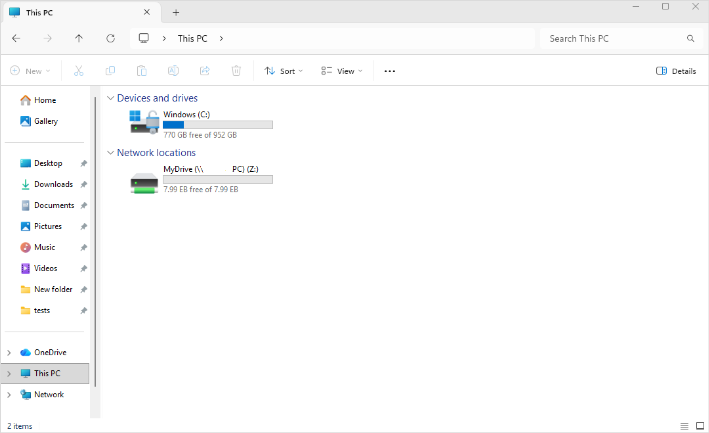
Task: Go up one folder level
Action: (x=79, y=38)
